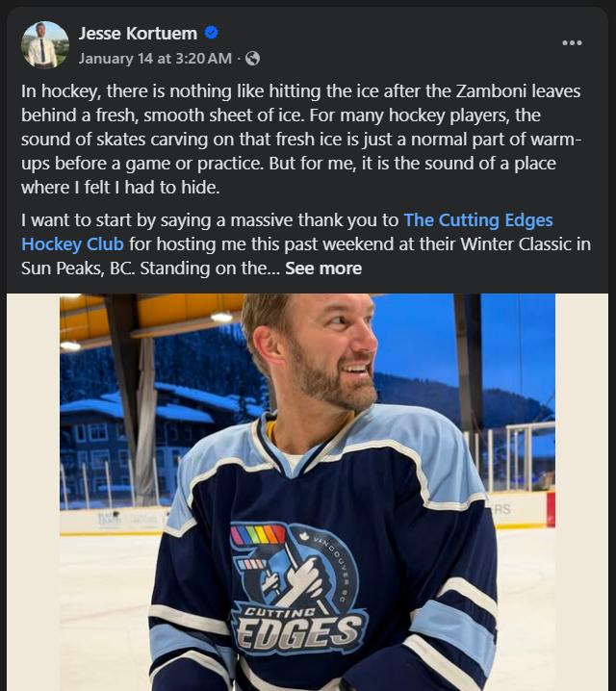Click the rainbow stripes on the jersey crest

coord(257,534)
